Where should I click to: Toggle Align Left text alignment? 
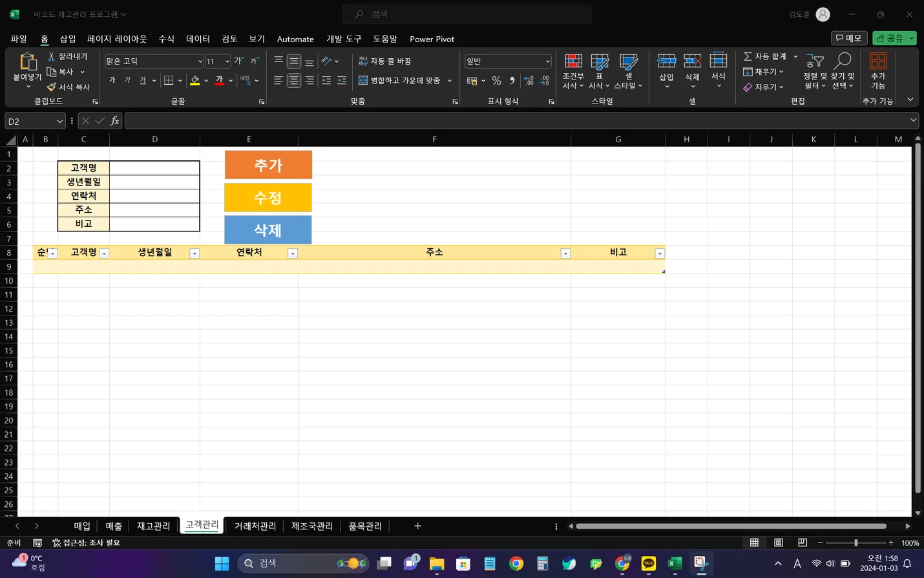point(278,80)
